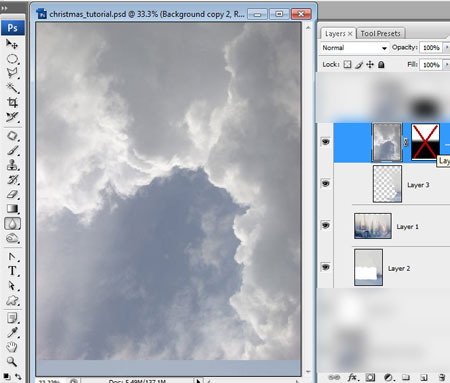Toggle lock image pixels brush icon

point(359,65)
